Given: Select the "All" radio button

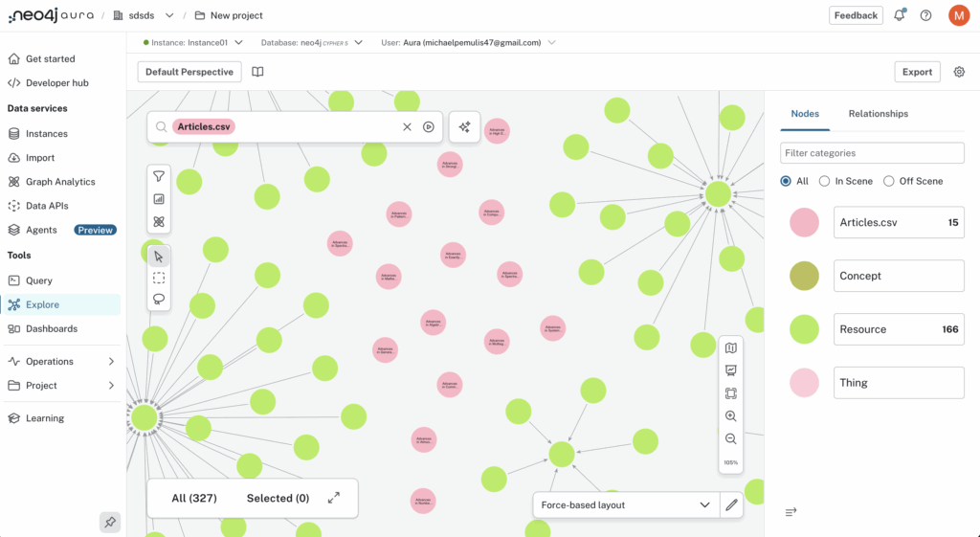Looking at the screenshot, I should [x=787, y=181].
